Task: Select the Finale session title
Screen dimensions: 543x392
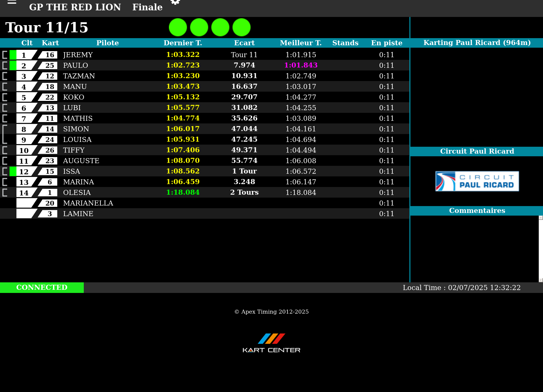Action: click(147, 7)
